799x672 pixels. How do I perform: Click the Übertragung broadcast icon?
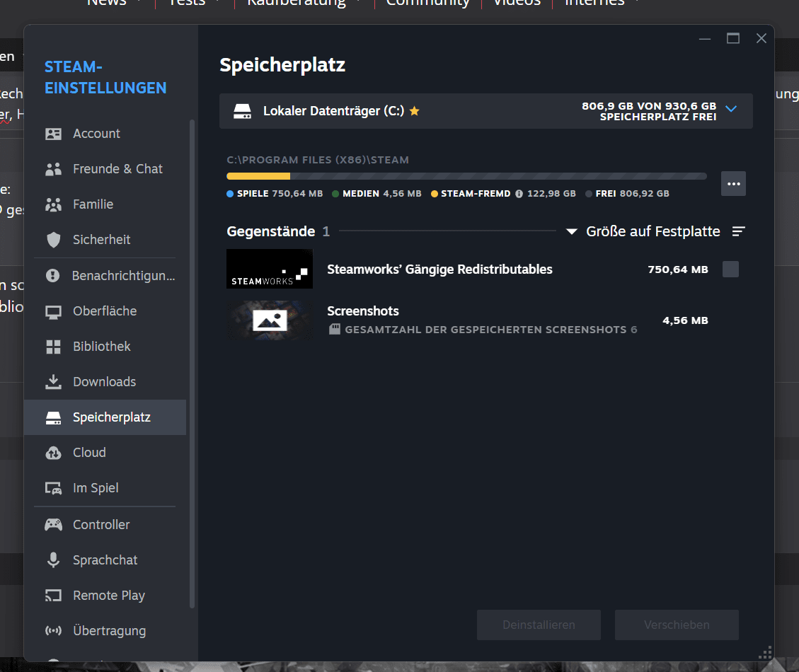point(54,631)
